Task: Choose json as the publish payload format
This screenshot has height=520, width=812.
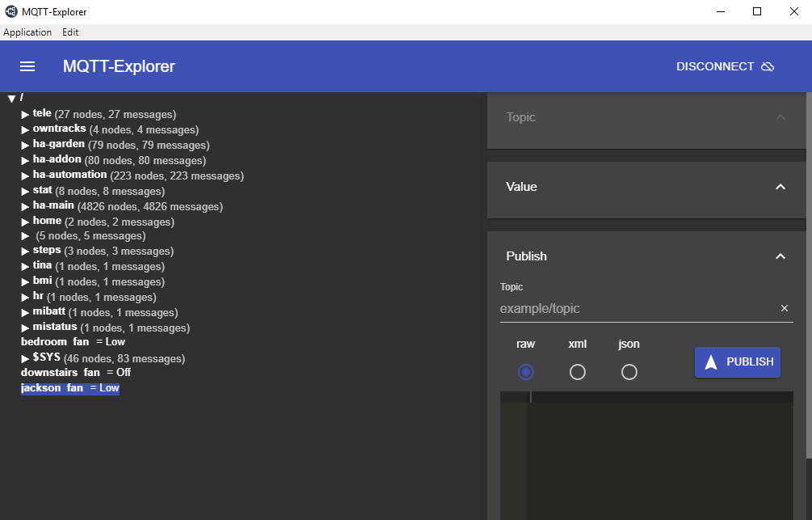Action: click(629, 372)
